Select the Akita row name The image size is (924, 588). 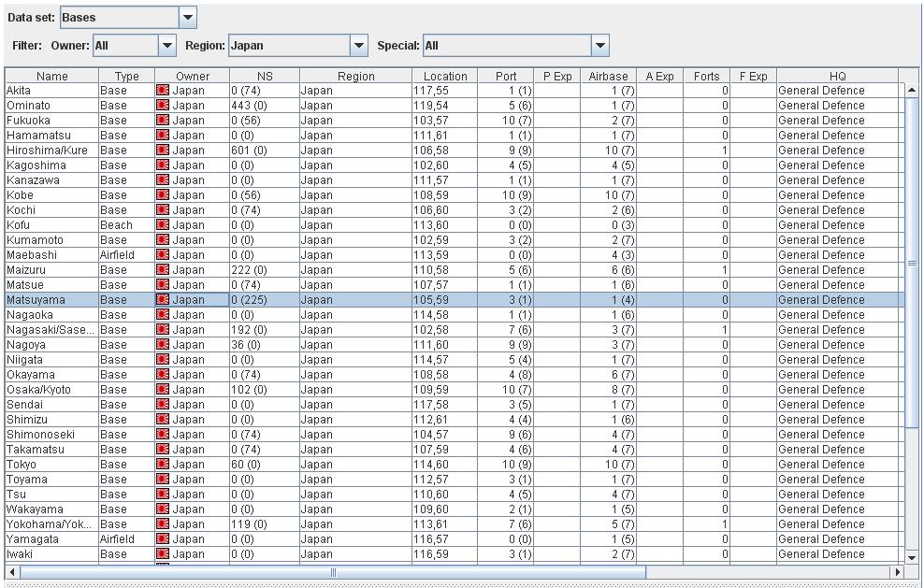19,90
